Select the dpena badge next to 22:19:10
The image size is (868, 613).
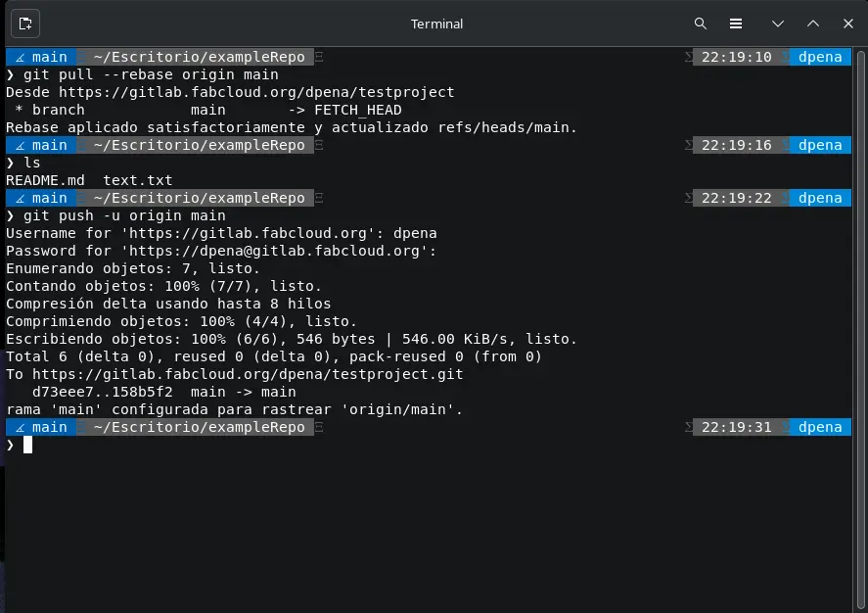[821, 57]
